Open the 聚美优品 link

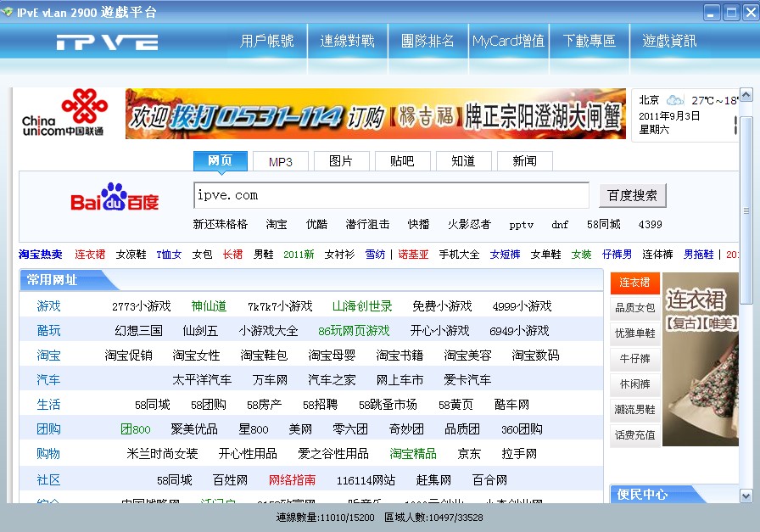coord(194,429)
